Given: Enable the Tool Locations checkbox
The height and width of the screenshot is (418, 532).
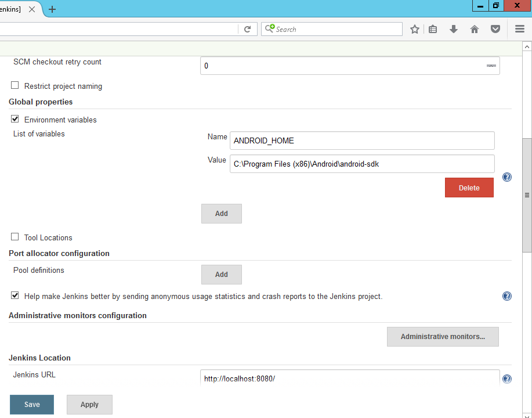Looking at the screenshot, I should tap(15, 237).
